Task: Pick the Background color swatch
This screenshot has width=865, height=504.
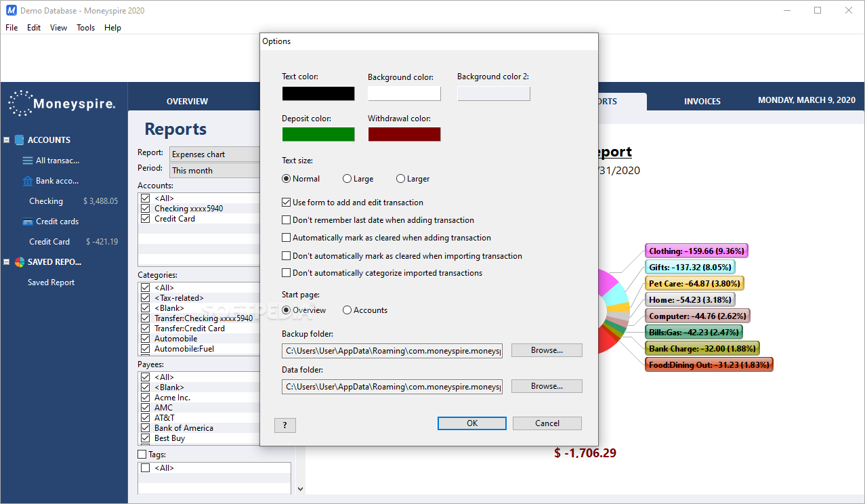Action: [x=404, y=93]
